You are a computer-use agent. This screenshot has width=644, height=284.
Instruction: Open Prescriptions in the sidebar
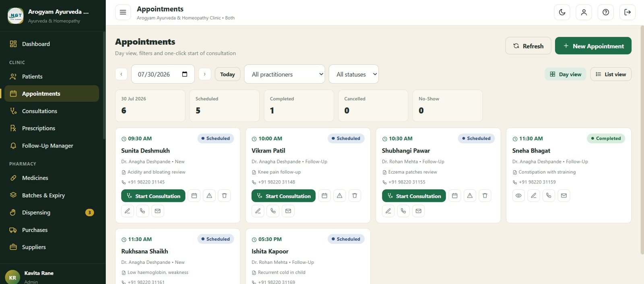tap(52, 128)
